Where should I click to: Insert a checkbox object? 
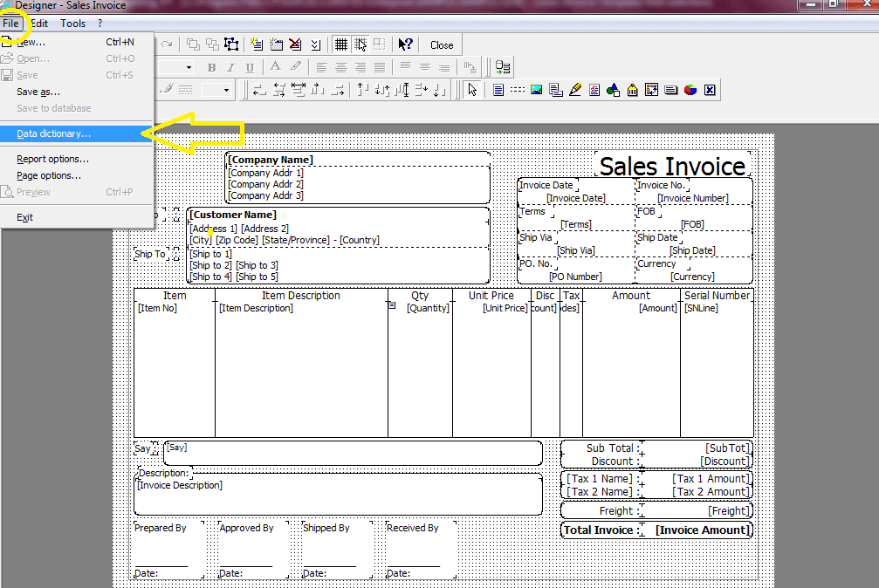pyautogui.click(x=710, y=90)
